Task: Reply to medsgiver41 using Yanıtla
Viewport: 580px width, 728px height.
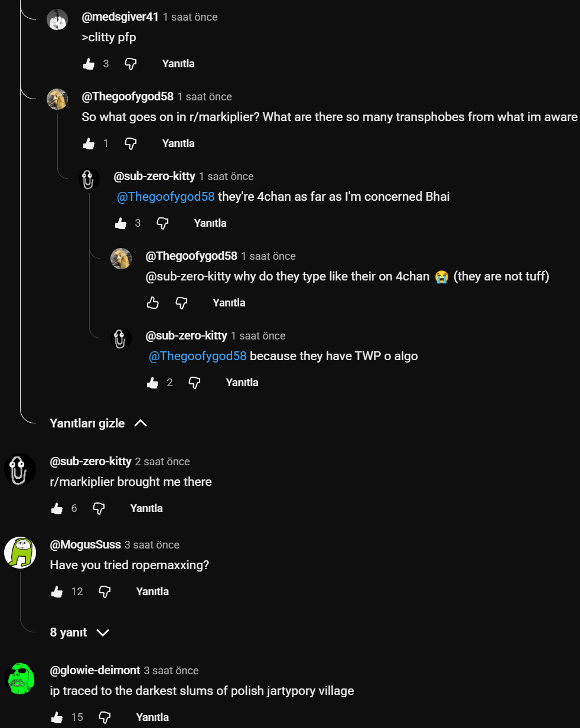Action: pyautogui.click(x=178, y=64)
